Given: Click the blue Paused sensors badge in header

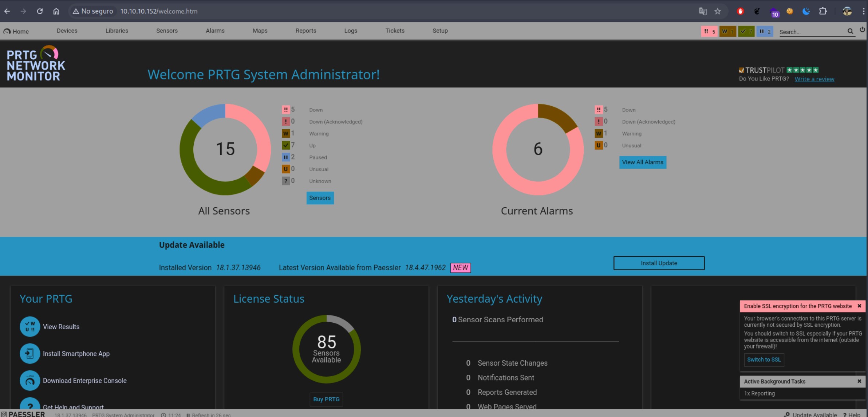Looking at the screenshot, I should [x=765, y=31].
